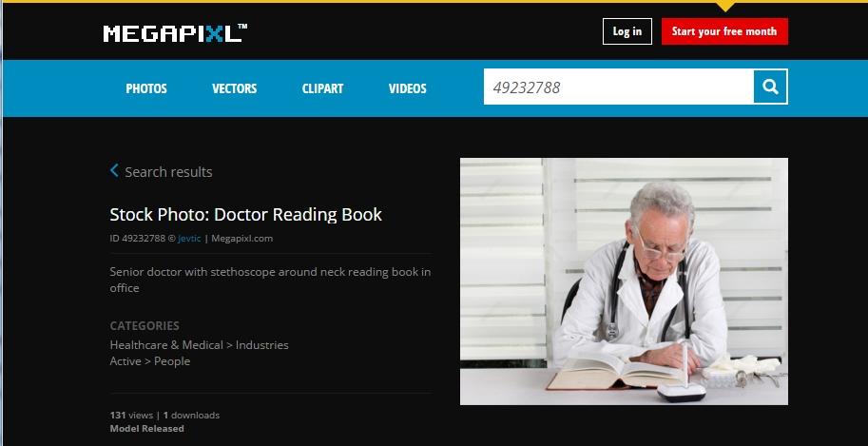Click the Stock Photo: Doctor Reading Book title

click(x=246, y=214)
